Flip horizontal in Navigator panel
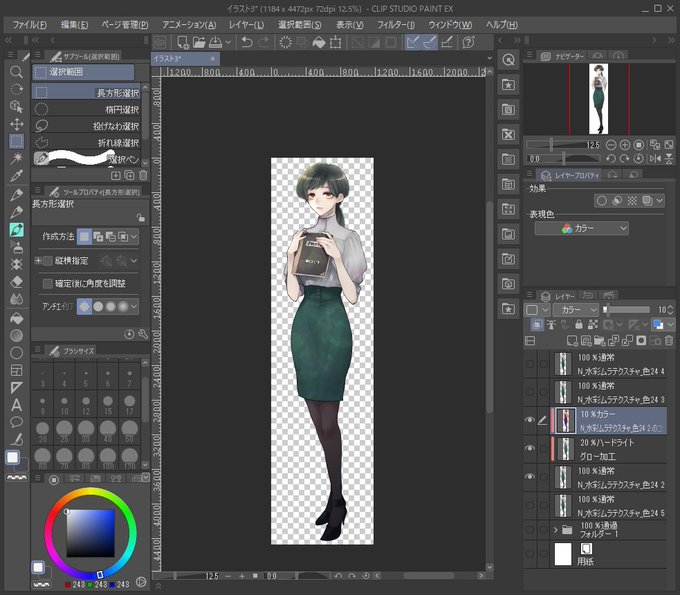This screenshot has width=680, height=595. coord(655,159)
